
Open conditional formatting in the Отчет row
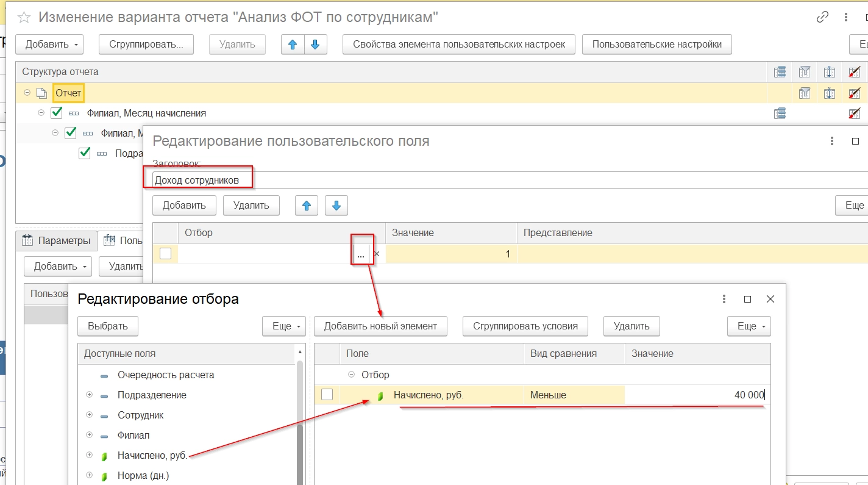[855, 93]
